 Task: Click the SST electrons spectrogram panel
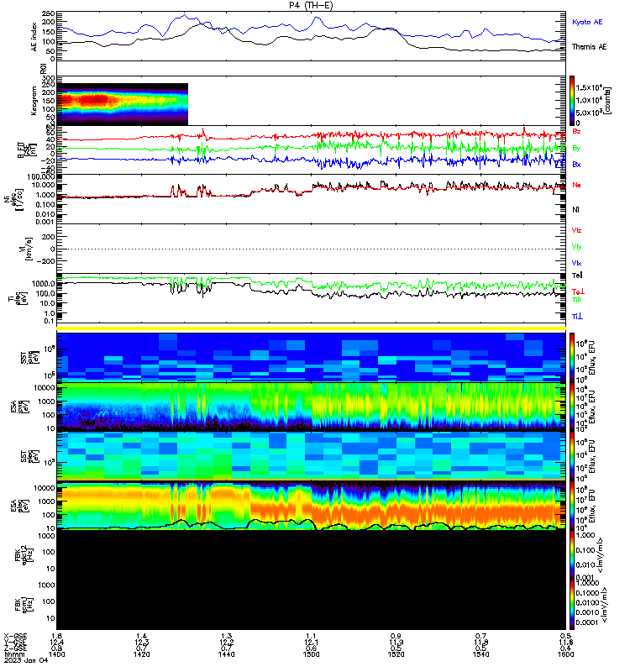tap(311, 455)
